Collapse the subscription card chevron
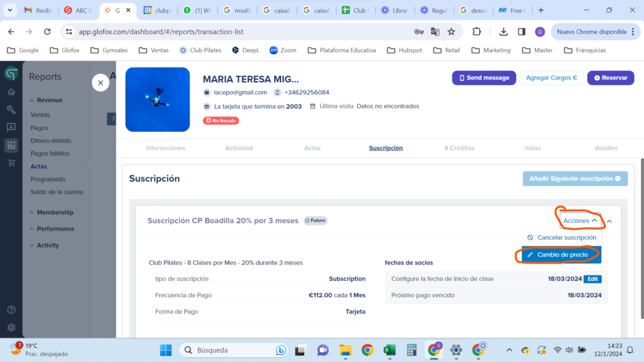 coord(609,221)
